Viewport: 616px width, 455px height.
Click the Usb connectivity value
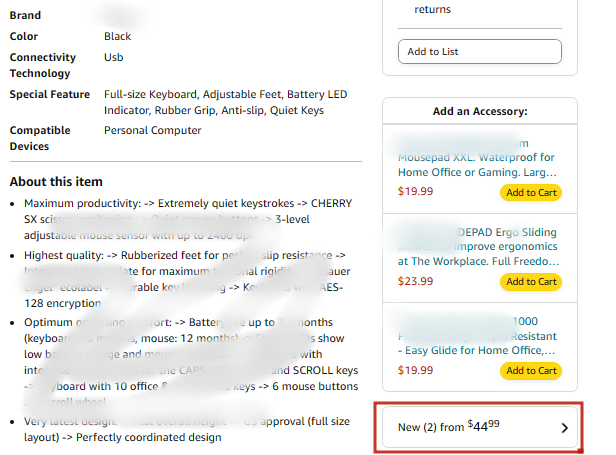(114, 58)
